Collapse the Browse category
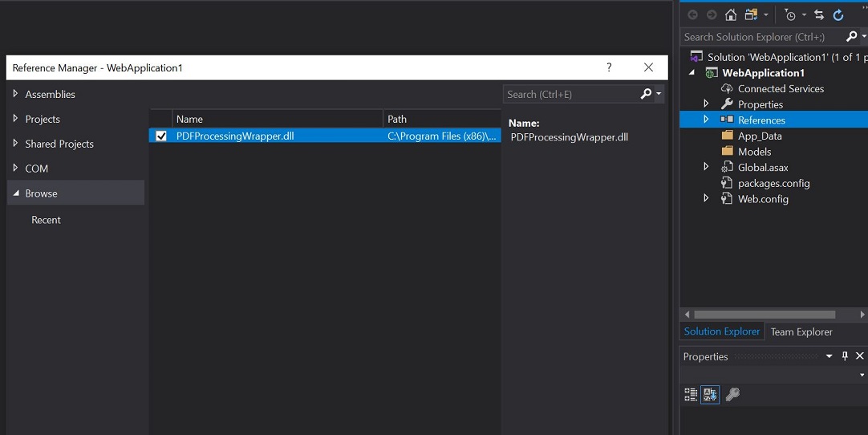 [16, 193]
